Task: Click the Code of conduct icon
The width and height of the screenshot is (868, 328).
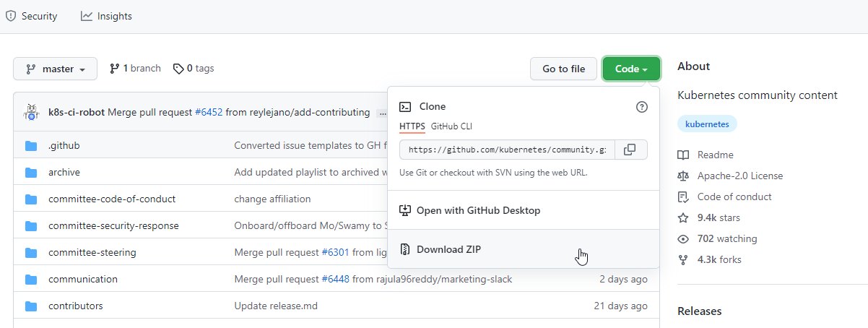Action: pos(683,197)
